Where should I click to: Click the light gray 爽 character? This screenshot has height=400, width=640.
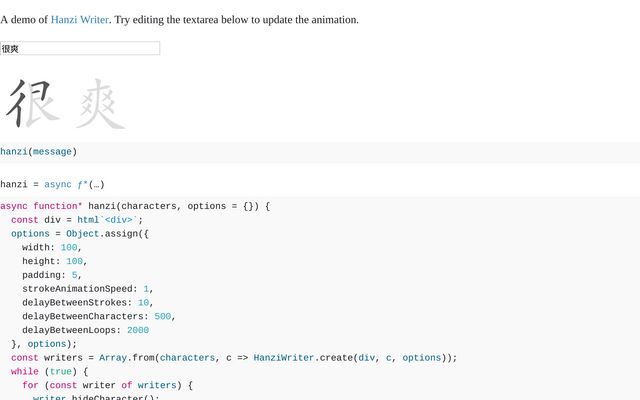point(101,103)
